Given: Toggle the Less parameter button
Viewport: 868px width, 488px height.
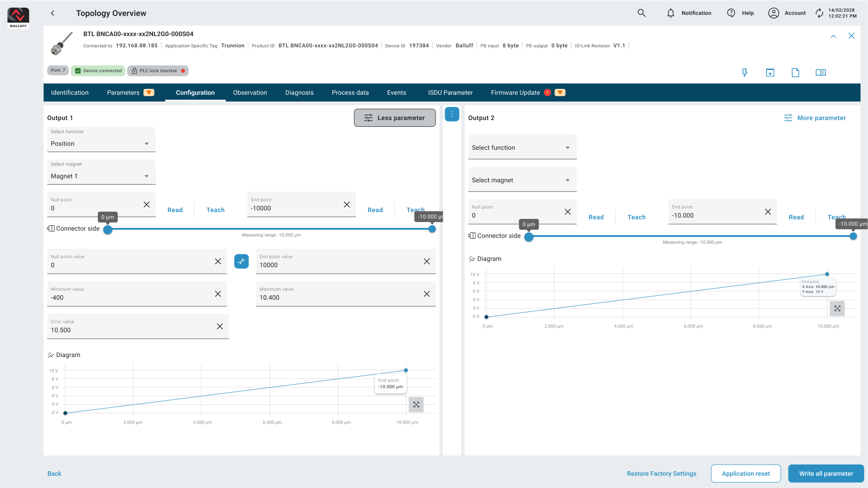Looking at the screenshot, I should click(394, 118).
